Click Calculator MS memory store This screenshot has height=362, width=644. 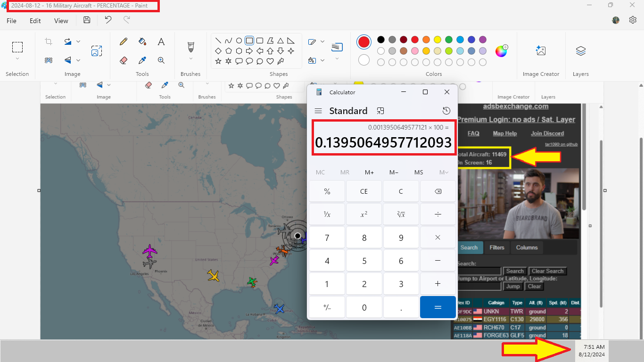coord(419,173)
